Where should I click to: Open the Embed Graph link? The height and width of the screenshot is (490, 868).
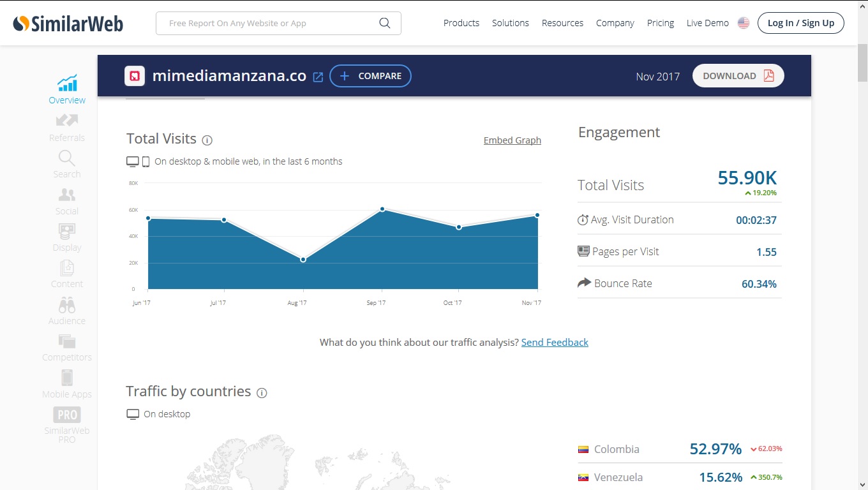tap(513, 140)
